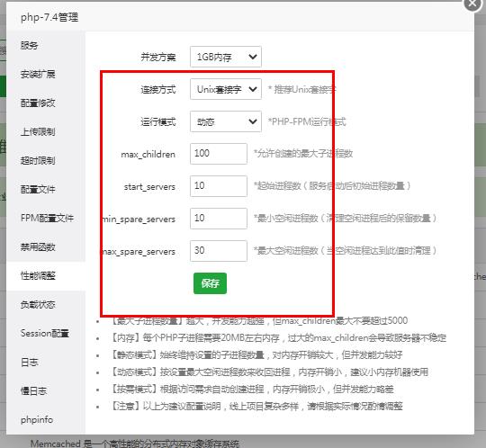This screenshot has height=448, width=486.
Task: Click the *PHP-FPM运行模式 hint text
Action: [307, 121]
